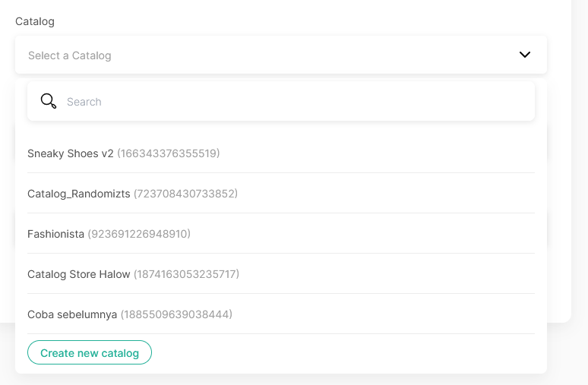Click the empty area of Fashionista row

pyautogui.click(x=365, y=234)
